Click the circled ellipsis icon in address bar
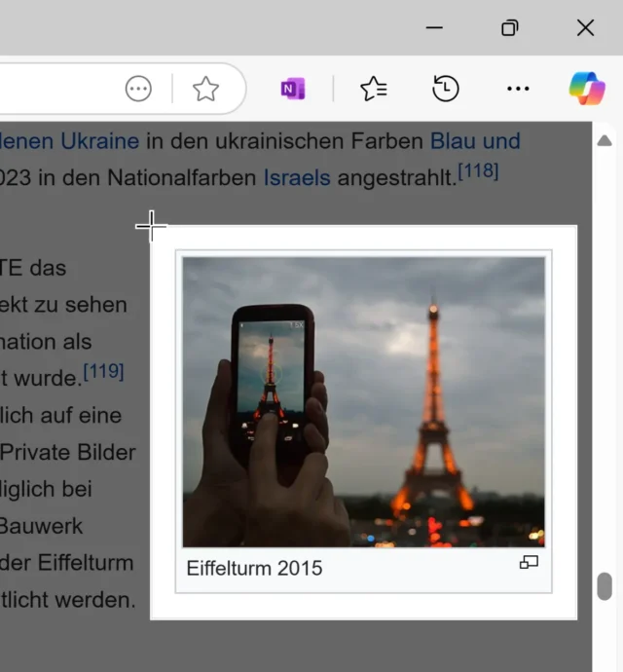 [138, 90]
